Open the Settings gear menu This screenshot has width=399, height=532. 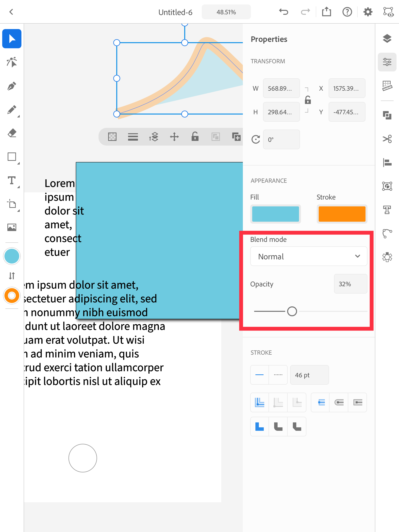[x=368, y=12]
